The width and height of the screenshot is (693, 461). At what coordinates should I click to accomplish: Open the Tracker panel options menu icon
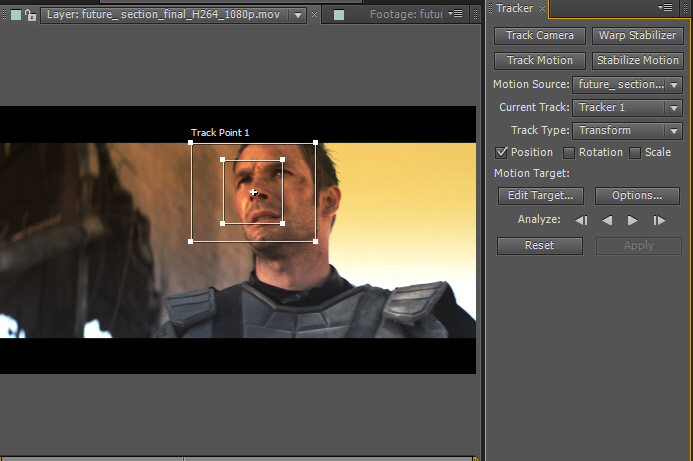coord(665,8)
